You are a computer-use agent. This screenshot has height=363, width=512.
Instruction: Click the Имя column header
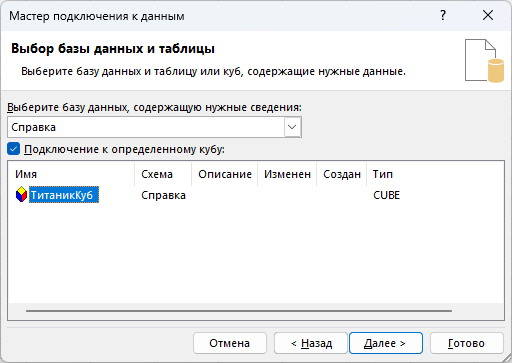point(71,174)
